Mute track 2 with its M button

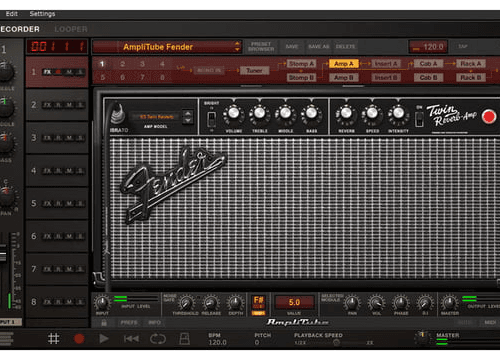click(x=69, y=105)
